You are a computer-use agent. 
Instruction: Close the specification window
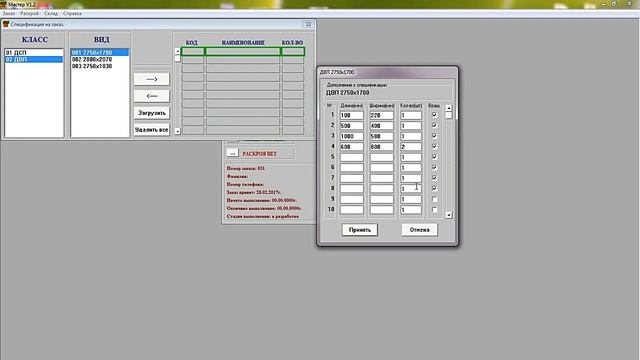coord(308,24)
